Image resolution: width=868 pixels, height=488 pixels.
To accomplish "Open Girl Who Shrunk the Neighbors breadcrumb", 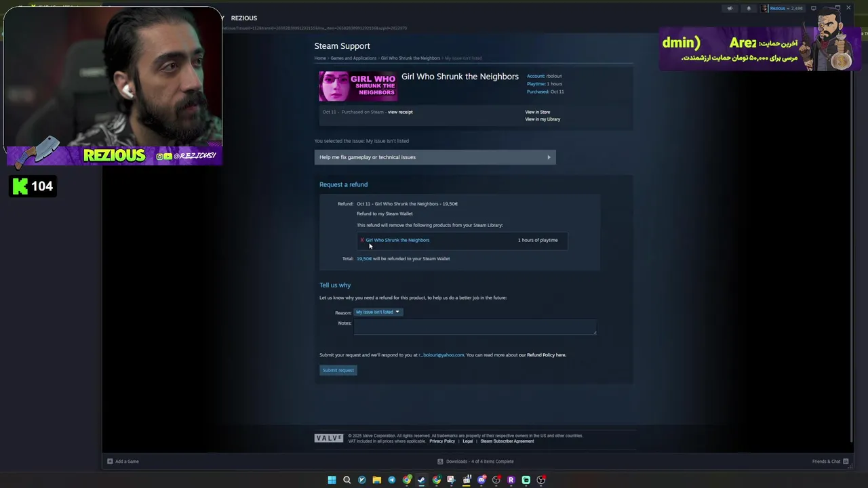I will (410, 58).
